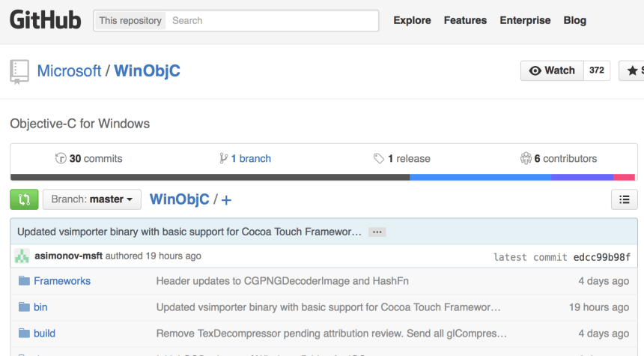
Task: Click the green compare branches button
Action: 24,199
